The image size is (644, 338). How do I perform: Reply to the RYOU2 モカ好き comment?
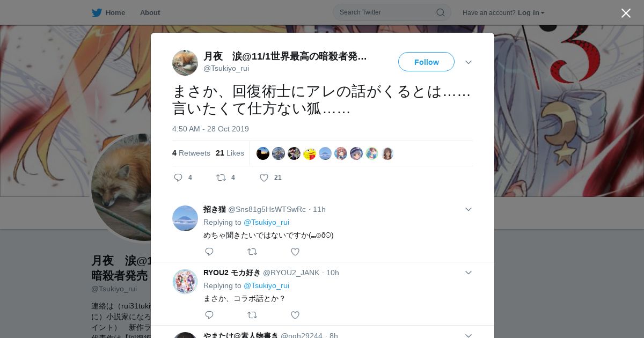click(209, 315)
